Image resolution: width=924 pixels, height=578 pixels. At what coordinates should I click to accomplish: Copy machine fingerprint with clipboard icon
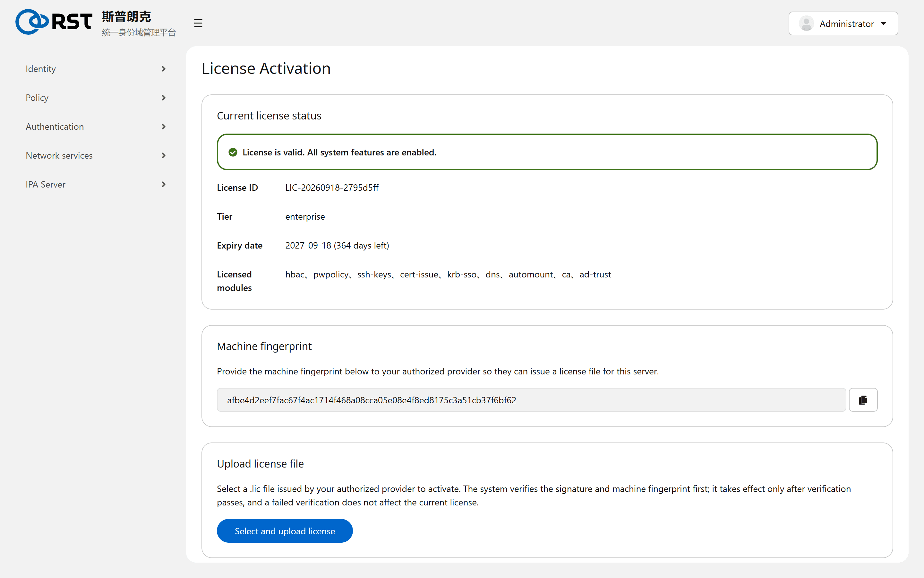click(863, 400)
